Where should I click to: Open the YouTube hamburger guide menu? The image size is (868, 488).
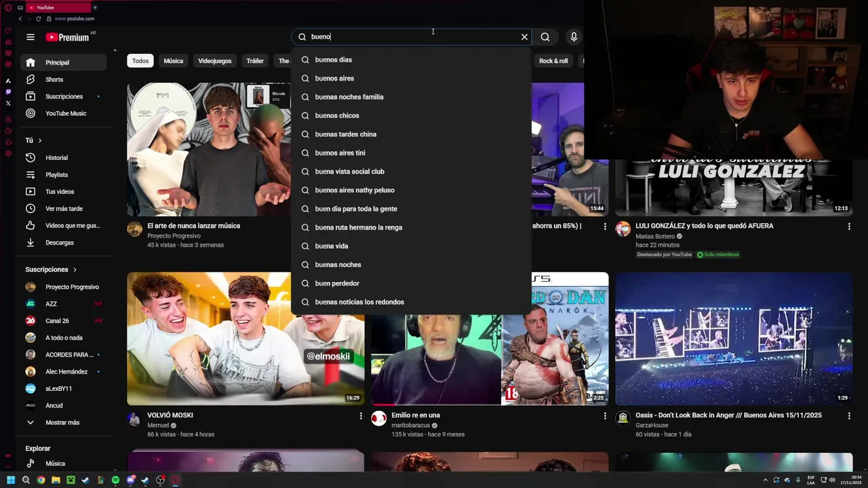(31, 37)
